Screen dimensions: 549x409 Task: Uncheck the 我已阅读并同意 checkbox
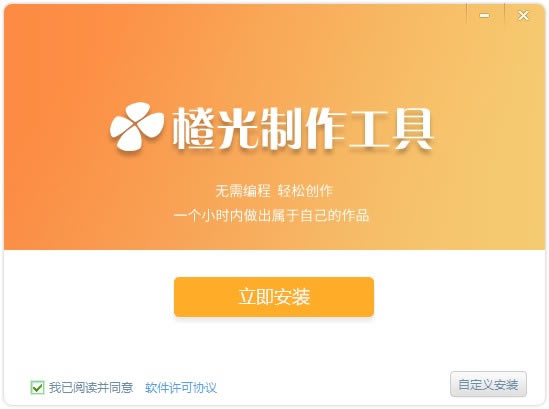coord(37,387)
